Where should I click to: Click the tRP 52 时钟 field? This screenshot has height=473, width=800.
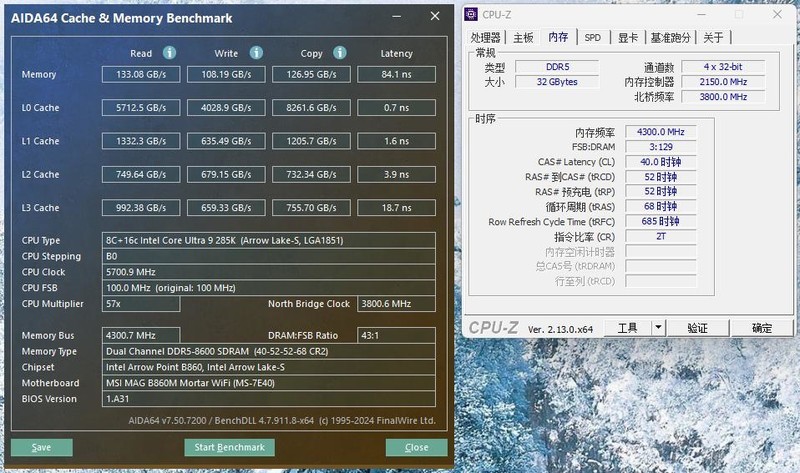click(x=661, y=191)
